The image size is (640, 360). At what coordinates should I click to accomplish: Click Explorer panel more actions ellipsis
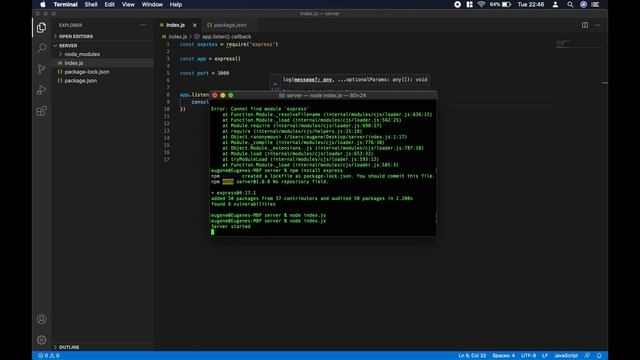143,25
